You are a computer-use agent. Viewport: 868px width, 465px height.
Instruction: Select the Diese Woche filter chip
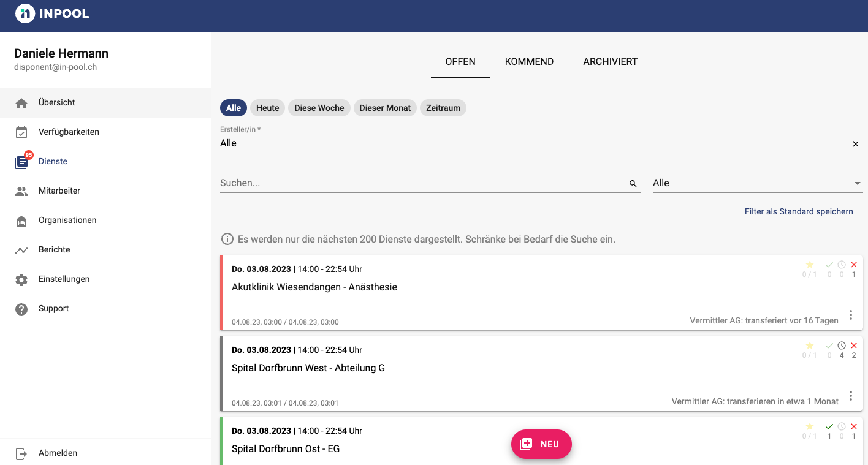click(x=319, y=108)
